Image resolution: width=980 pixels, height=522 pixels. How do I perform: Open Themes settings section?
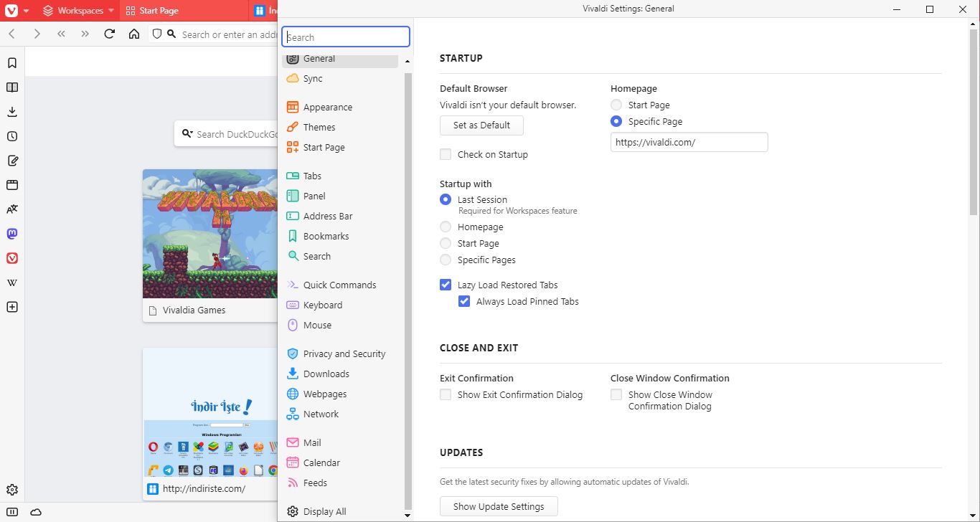coord(340,127)
